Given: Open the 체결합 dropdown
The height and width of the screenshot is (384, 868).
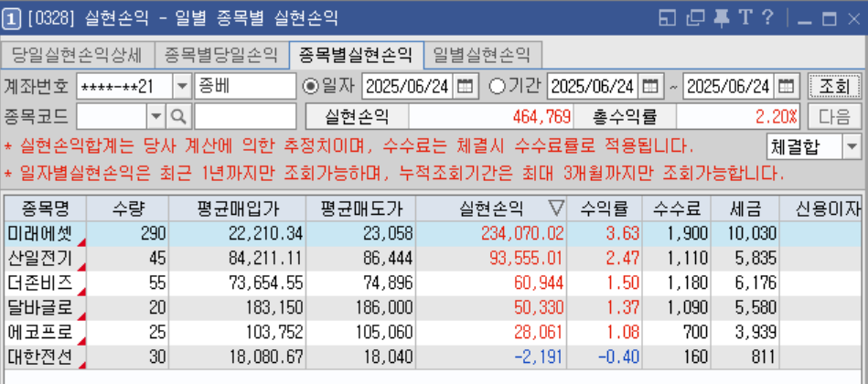Looking at the screenshot, I should [852, 146].
